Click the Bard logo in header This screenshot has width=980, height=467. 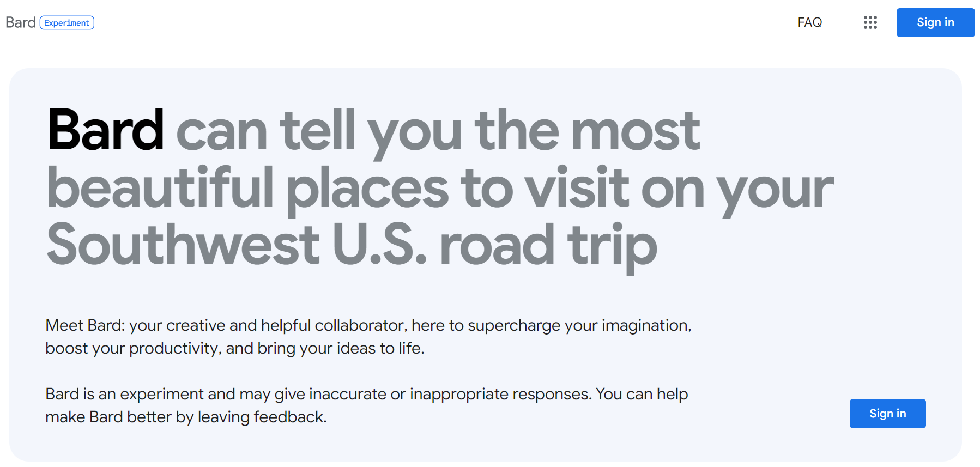click(21, 22)
